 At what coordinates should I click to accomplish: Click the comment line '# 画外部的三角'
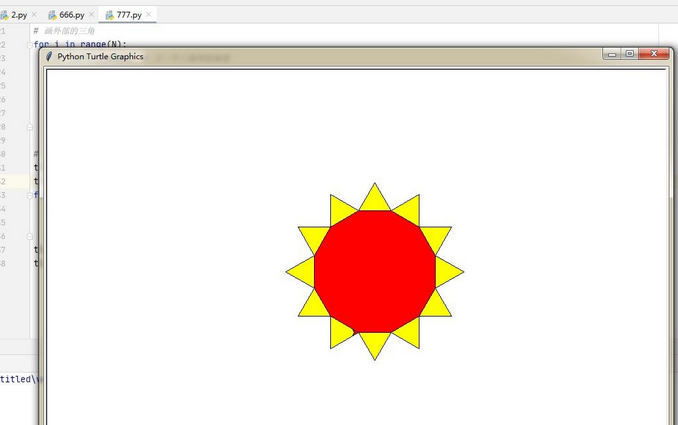pos(64,31)
